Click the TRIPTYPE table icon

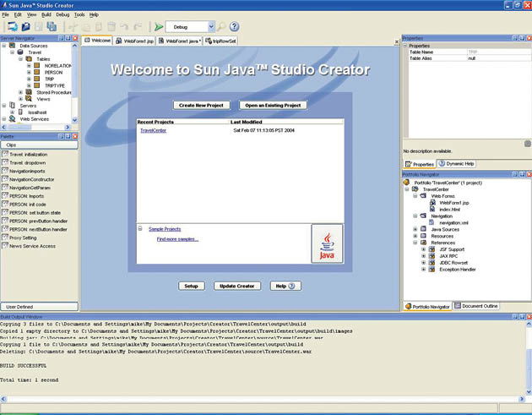[37, 85]
